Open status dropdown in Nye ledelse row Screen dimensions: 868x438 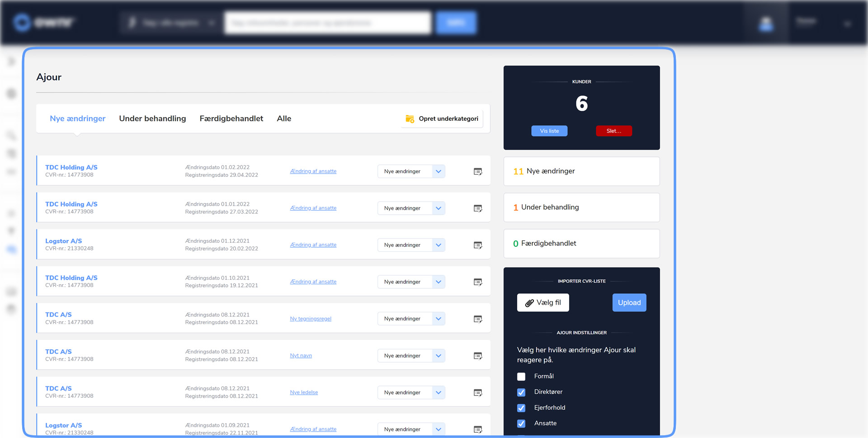click(x=411, y=392)
